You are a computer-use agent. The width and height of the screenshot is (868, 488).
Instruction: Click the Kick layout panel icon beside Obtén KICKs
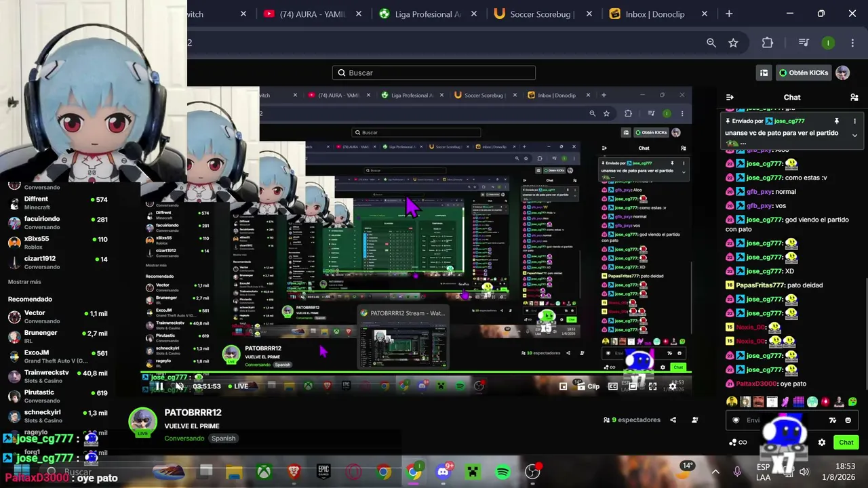click(764, 73)
